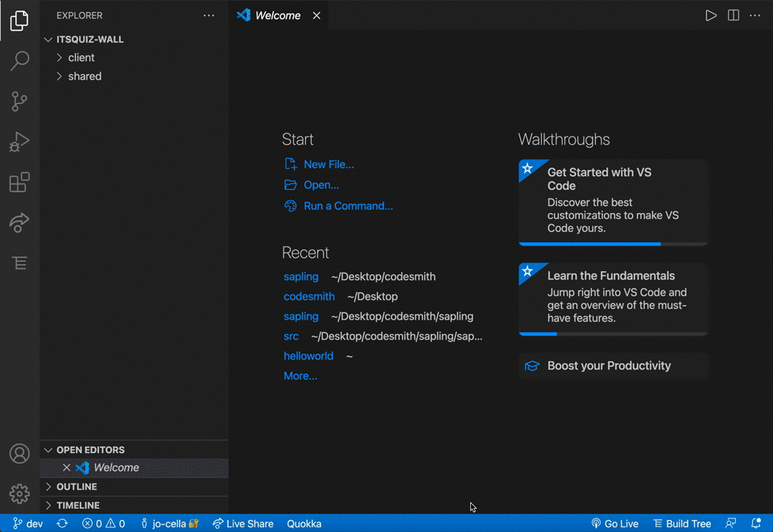Viewport: 773px width, 532px height.
Task: Expand the Outline section
Action: coord(134,487)
